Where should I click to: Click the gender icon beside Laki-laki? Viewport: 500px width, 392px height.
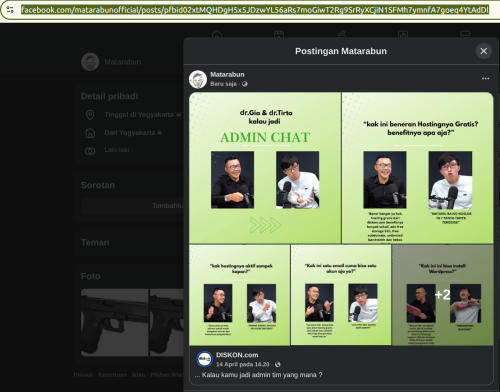click(x=90, y=151)
